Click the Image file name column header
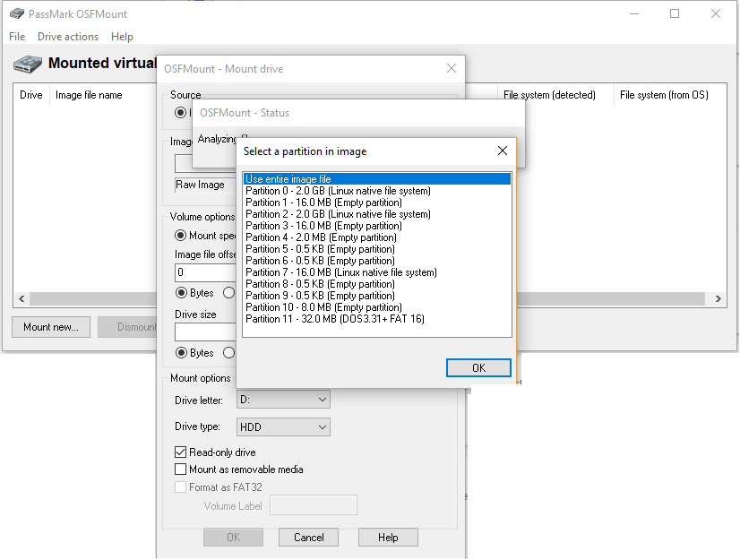Screen dimensions: 740x560 point(89,95)
